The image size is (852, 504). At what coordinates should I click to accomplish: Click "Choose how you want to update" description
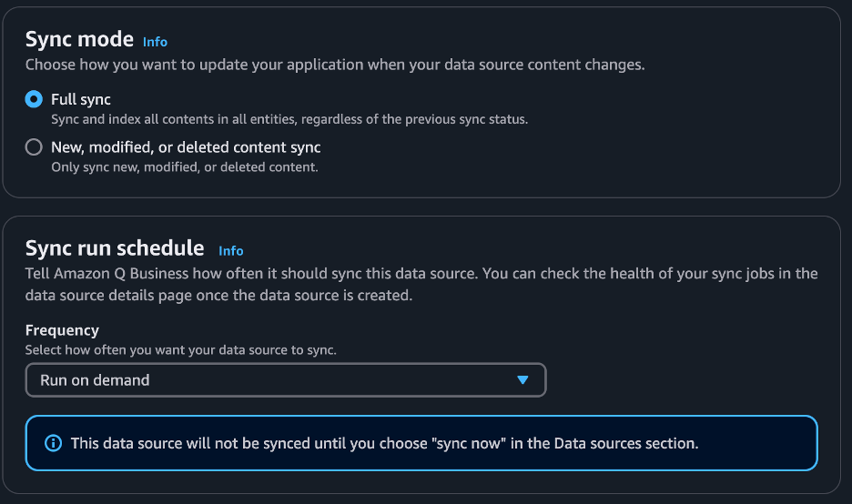pos(335,65)
